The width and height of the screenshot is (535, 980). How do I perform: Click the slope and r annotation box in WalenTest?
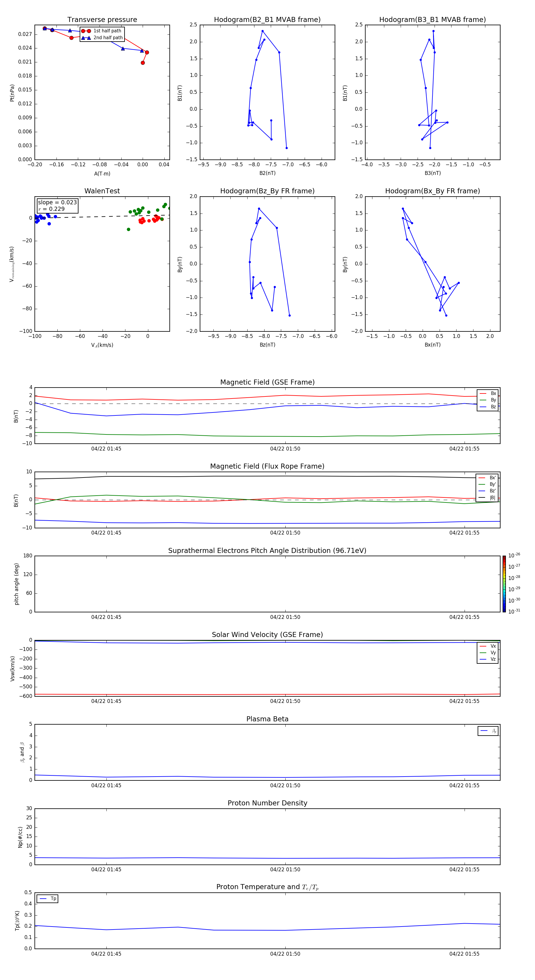point(57,206)
